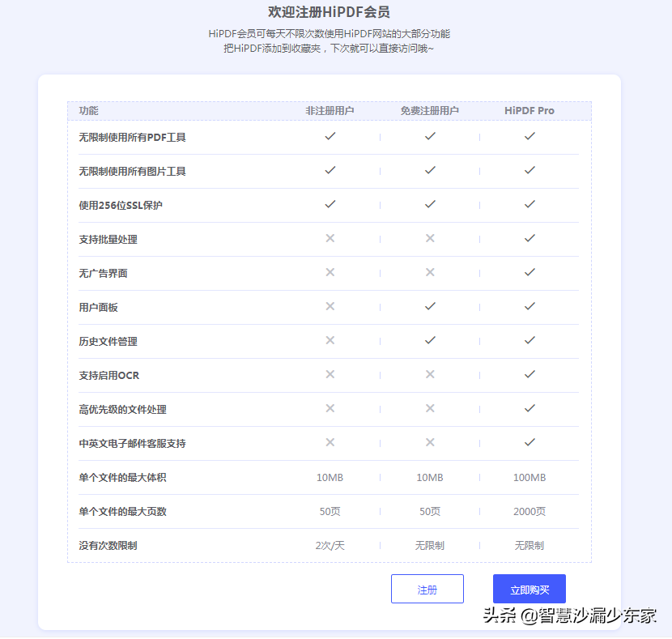
Task: Click the X mark for 支持批量处理 under 免费注册用户
Action: [430, 238]
